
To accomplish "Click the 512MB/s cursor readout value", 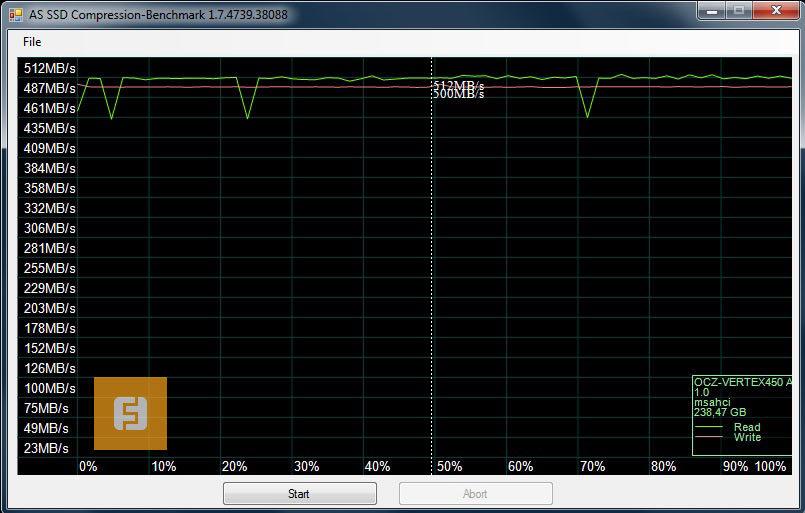I will click(458, 85).
